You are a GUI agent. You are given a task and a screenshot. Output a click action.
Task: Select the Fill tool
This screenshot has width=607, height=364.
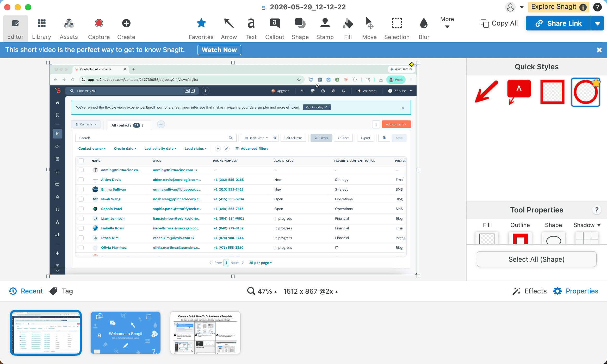pos(348,28)
